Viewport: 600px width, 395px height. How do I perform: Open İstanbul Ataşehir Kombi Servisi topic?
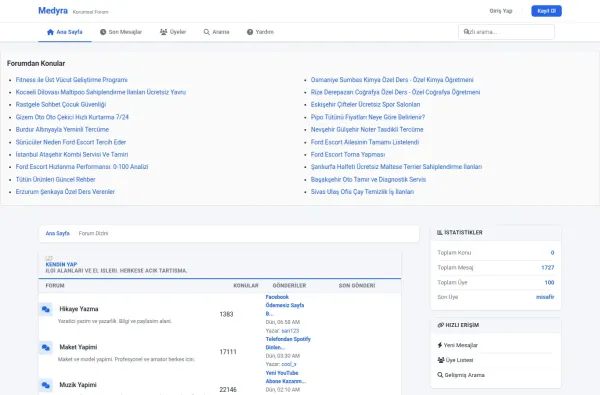tap(72, 154)
